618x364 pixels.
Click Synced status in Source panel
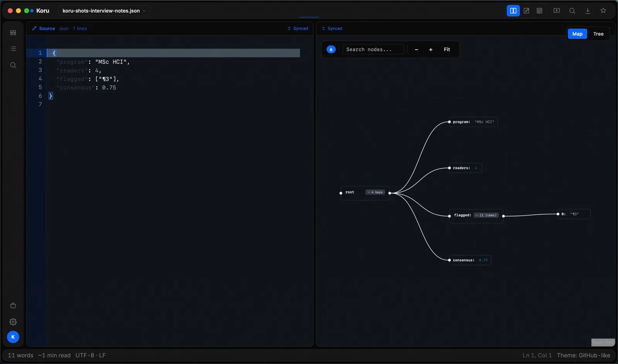pyautogui.click(x=298, y=29)
